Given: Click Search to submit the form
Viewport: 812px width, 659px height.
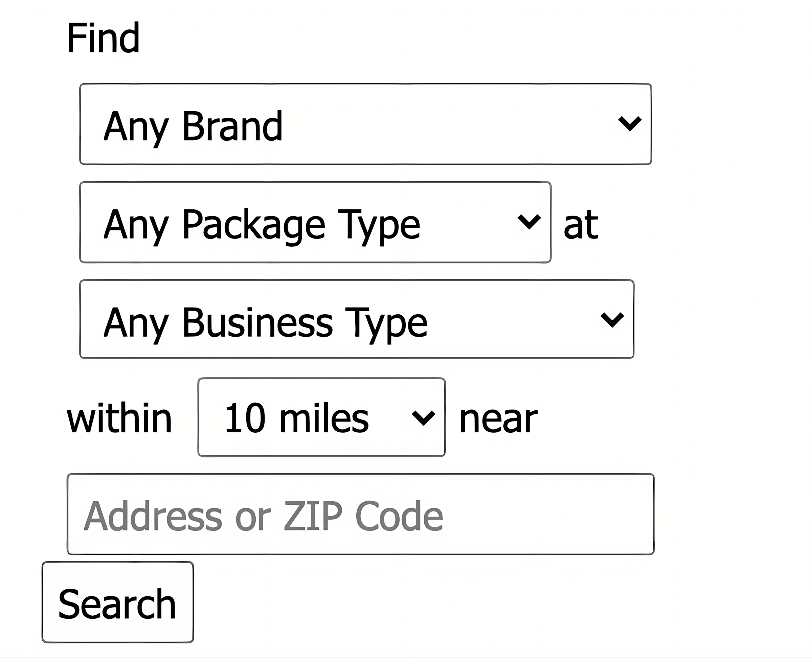Looking at the screenshot, I should coord(117,602).
